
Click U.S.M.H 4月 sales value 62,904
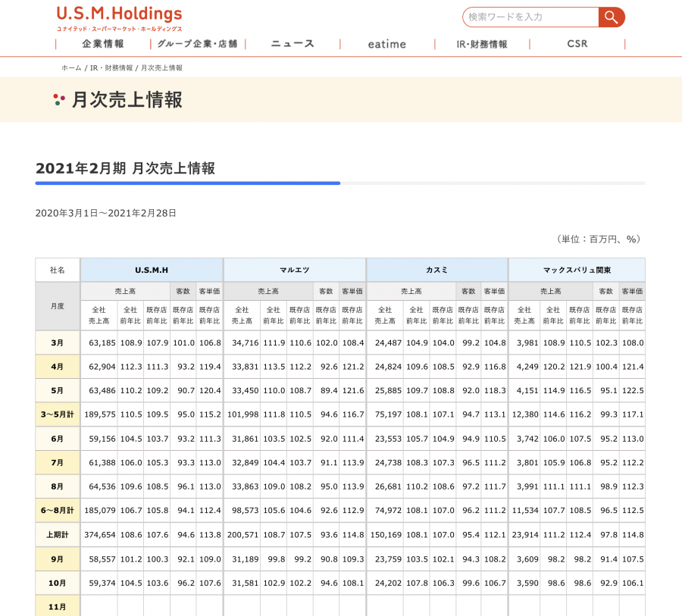[x=102, y=367]
